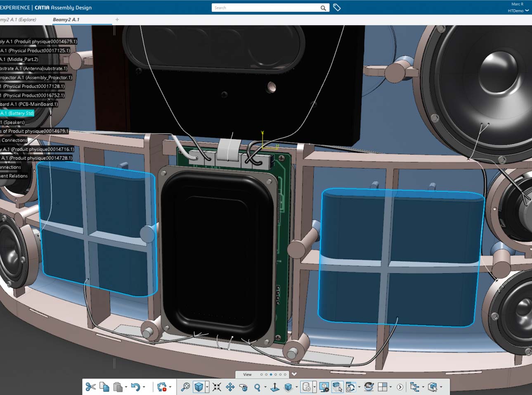Switch to the Beamy2 A.1 tab
The width and height of the screenshot is (532, 395).
(x=66, y=19)
